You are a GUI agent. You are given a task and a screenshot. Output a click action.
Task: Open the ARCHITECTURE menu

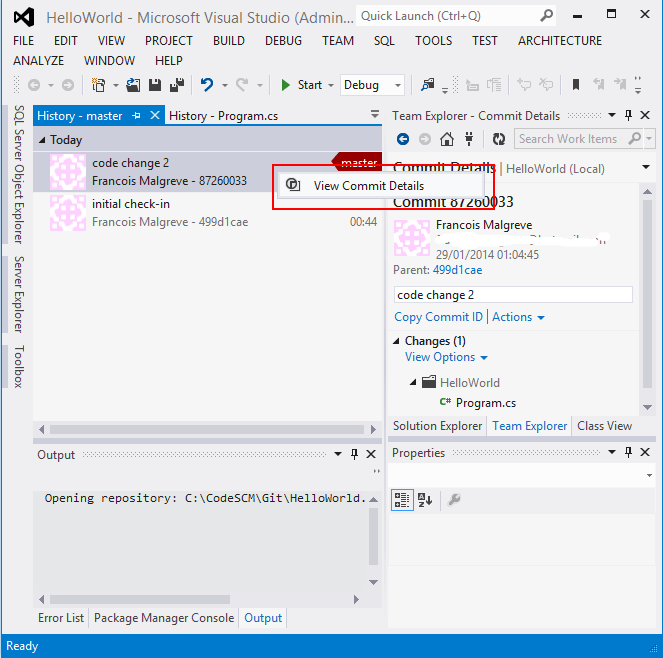[x=560, y=41]
